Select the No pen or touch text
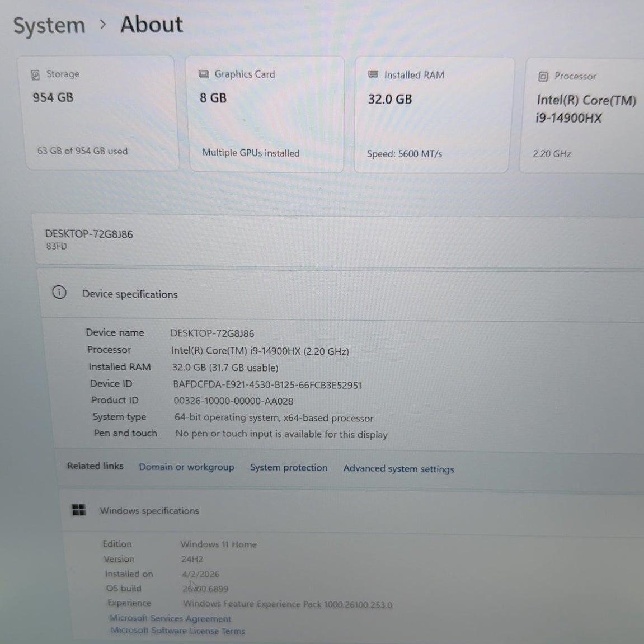Screen dimensions: 644x644 (281, 434)
